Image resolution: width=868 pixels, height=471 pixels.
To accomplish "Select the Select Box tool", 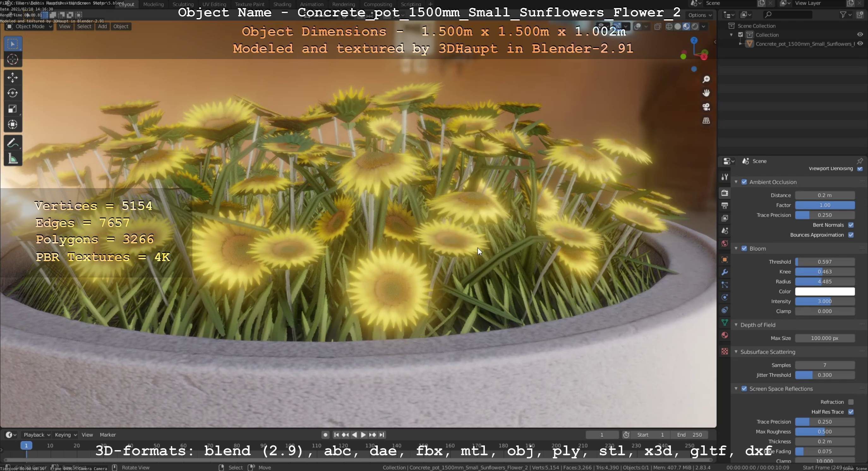I will click(x=13, y=44).
